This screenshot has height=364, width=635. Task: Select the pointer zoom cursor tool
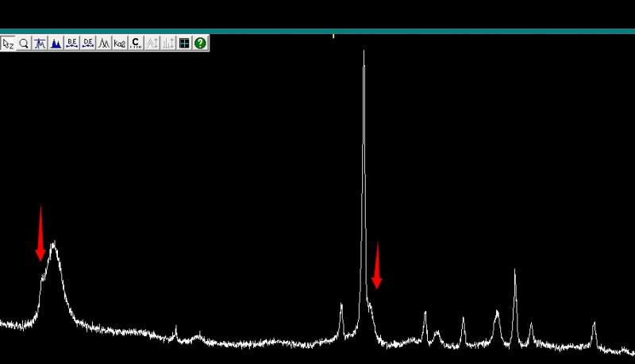[x=8, y=44]
